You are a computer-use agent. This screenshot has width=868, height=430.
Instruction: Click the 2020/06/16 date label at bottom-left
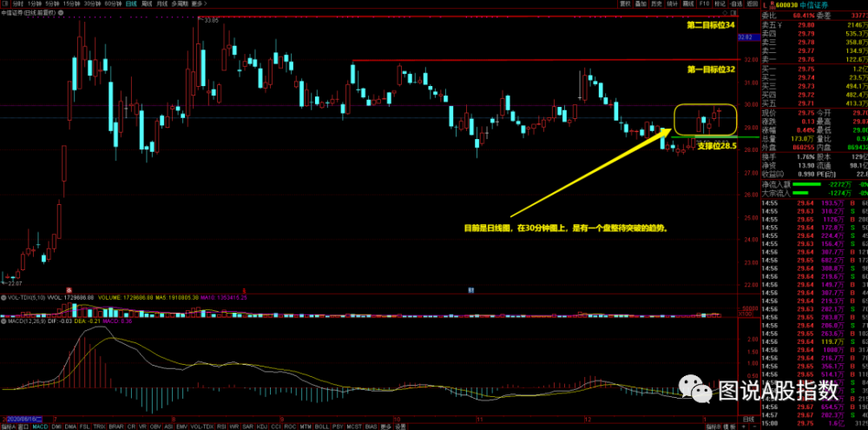(x=23, y=420)
